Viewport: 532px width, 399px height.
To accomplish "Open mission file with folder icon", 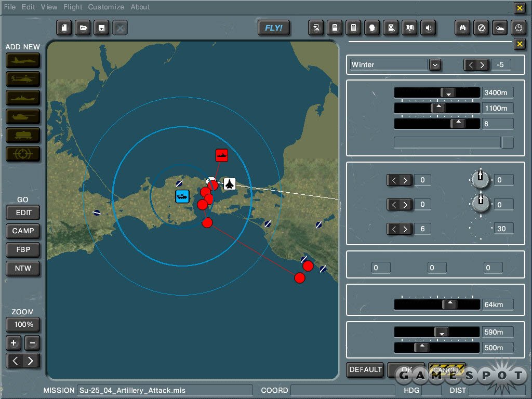I will [x=83, y=28].
